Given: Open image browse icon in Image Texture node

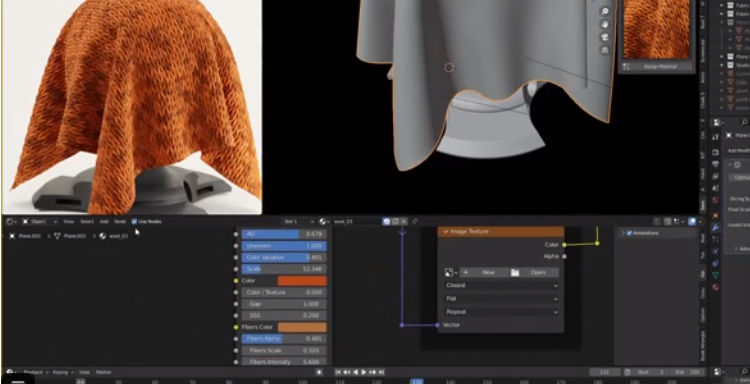Looking at the screenshot, I should click(x=451, y=273).
